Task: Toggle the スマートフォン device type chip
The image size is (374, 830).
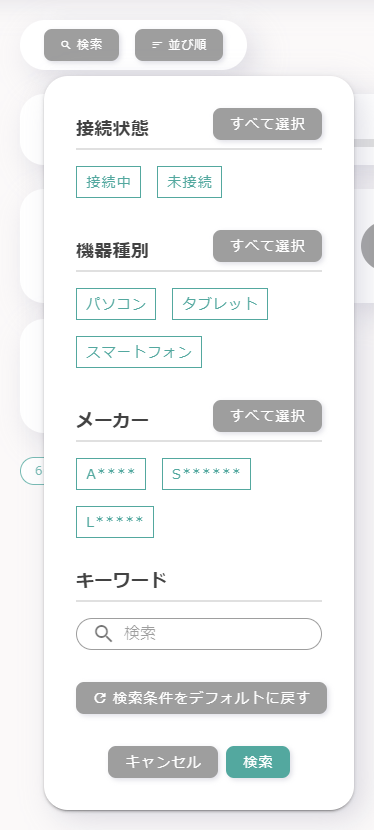Action: tap(139, 352)
